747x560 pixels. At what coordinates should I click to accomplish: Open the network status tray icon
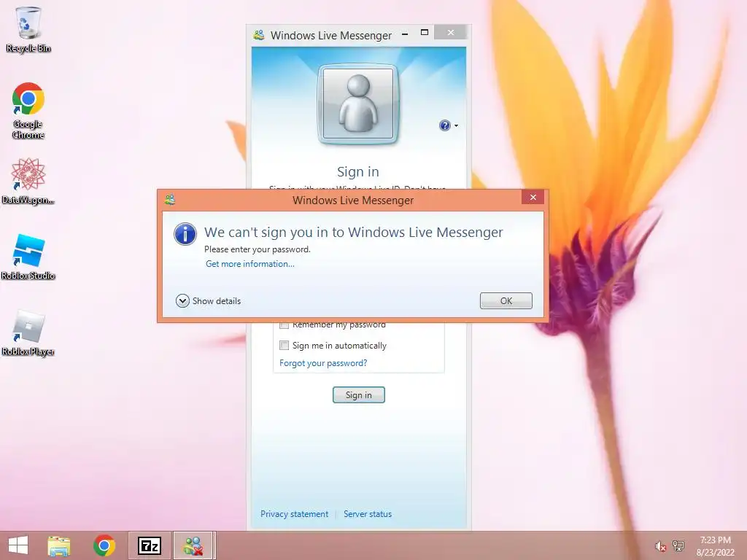click(x=678, y=546)
